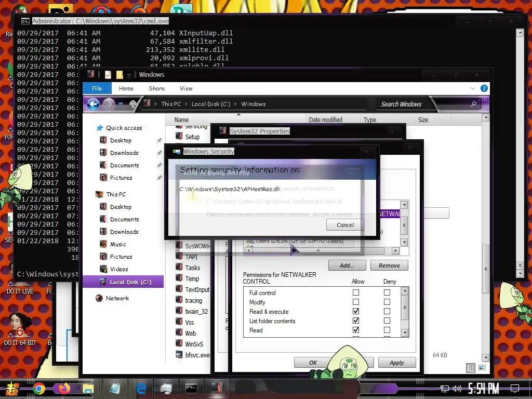Launch Firefox from the taskbar
Screen dimensions: 532x399
coord(64,389)
